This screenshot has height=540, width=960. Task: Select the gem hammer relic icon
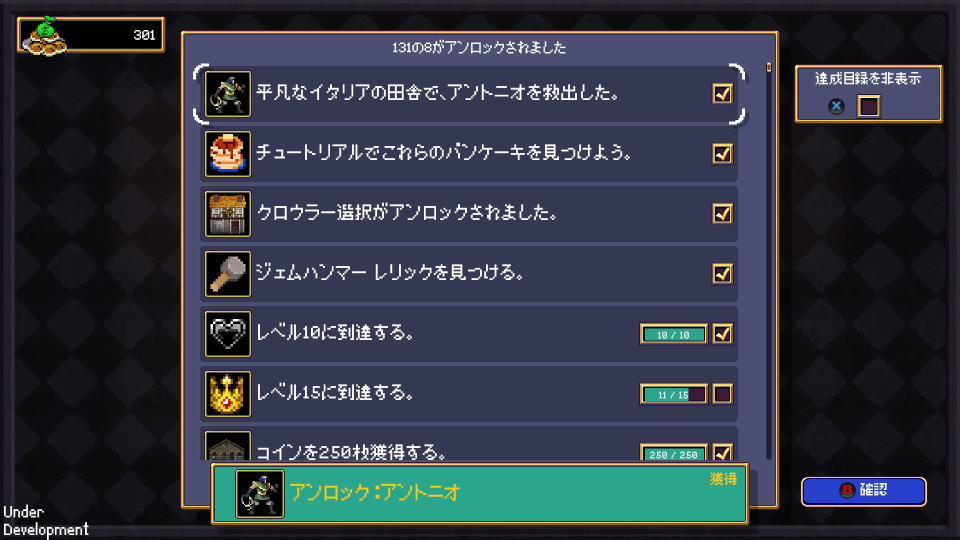[228, 274]
